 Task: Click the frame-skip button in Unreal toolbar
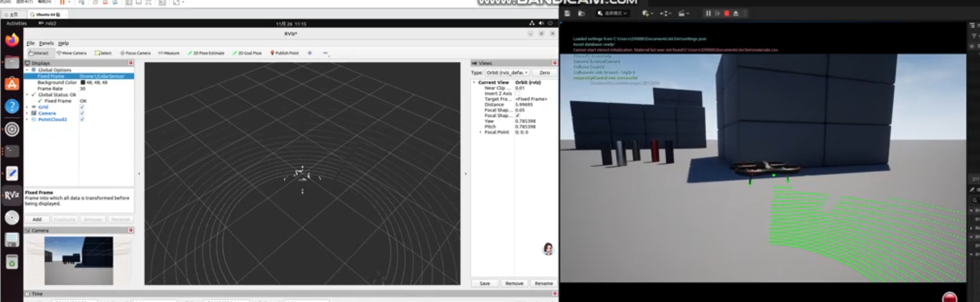coord(717,13)
